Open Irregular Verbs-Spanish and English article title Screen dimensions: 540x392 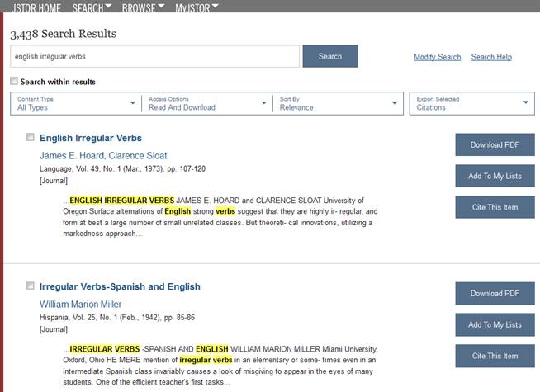tap(120, 286)
